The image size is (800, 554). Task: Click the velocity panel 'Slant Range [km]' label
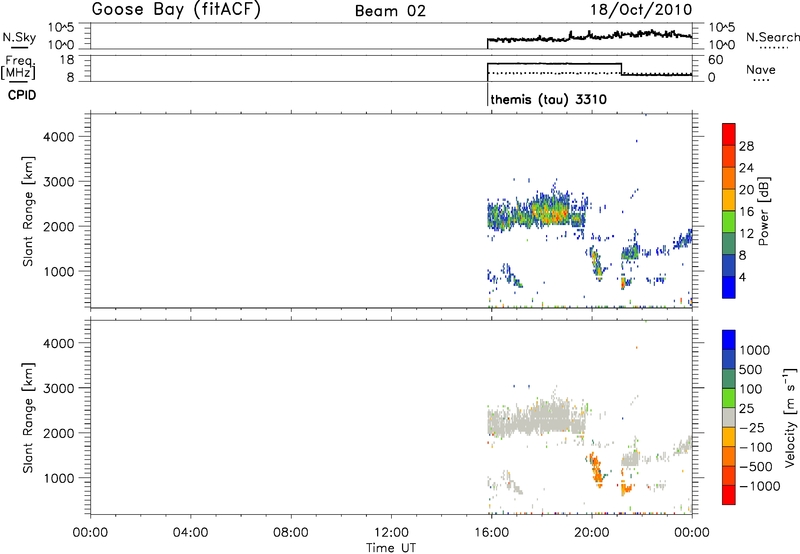pyautogui.click(x=28, y=418)
